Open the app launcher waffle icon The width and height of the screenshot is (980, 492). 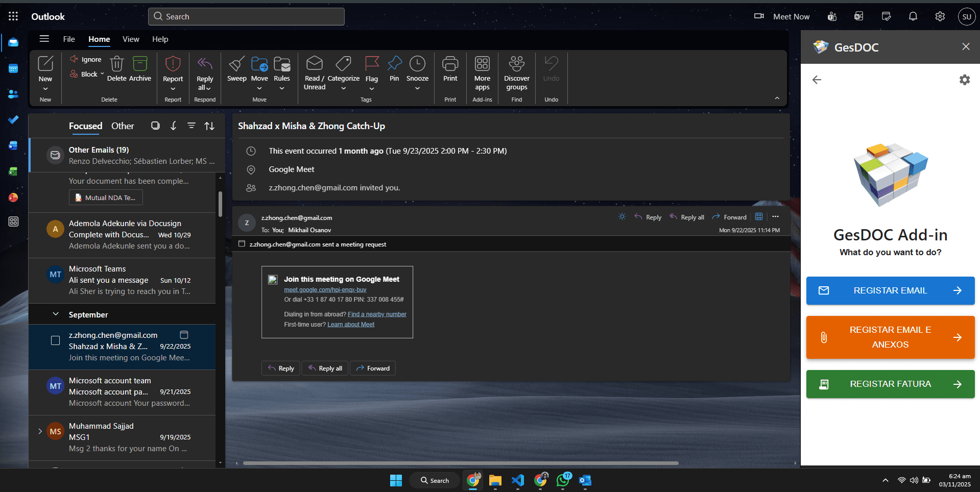pyautogui.click(x=13, y=16)
